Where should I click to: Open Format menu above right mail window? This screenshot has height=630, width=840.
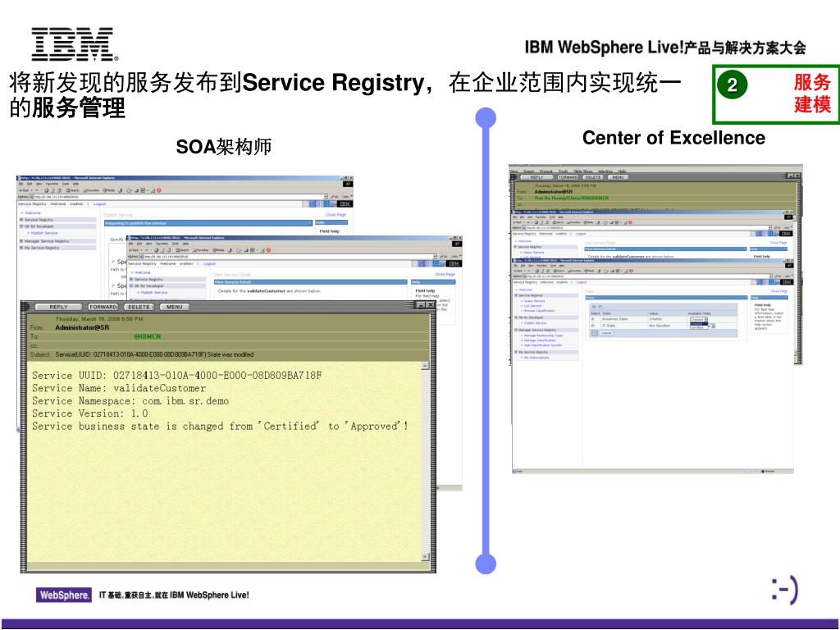click(546, 171)
